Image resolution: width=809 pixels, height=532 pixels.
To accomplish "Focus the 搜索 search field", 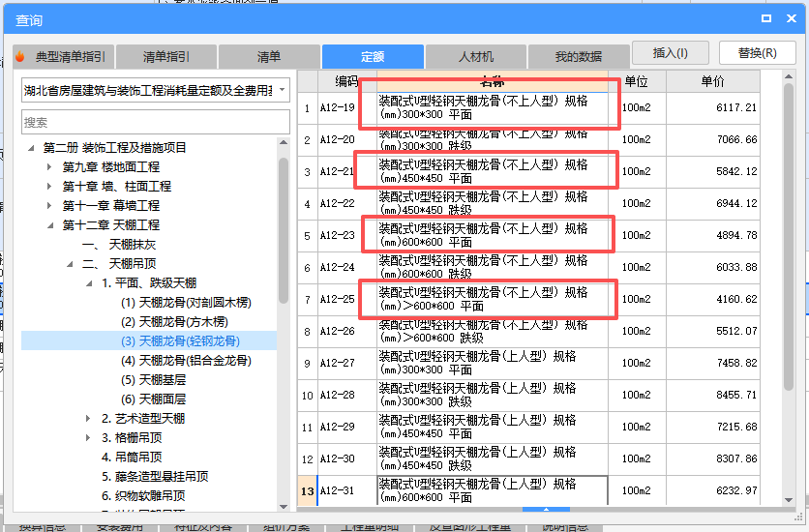I will 155,122.
